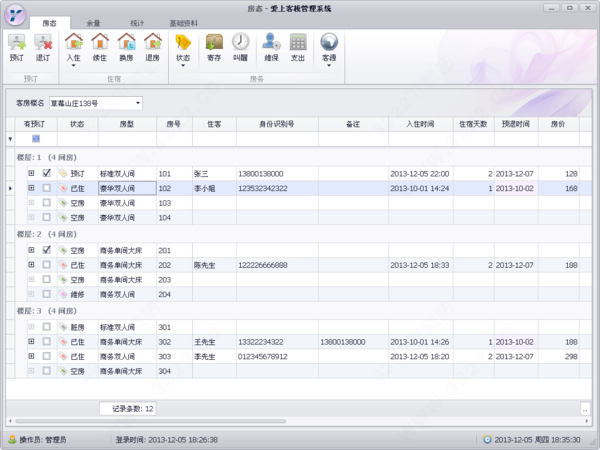Click the 续住 extend stay icon
The height and width of the screenshot is (450, 600).
click(100, 42)
